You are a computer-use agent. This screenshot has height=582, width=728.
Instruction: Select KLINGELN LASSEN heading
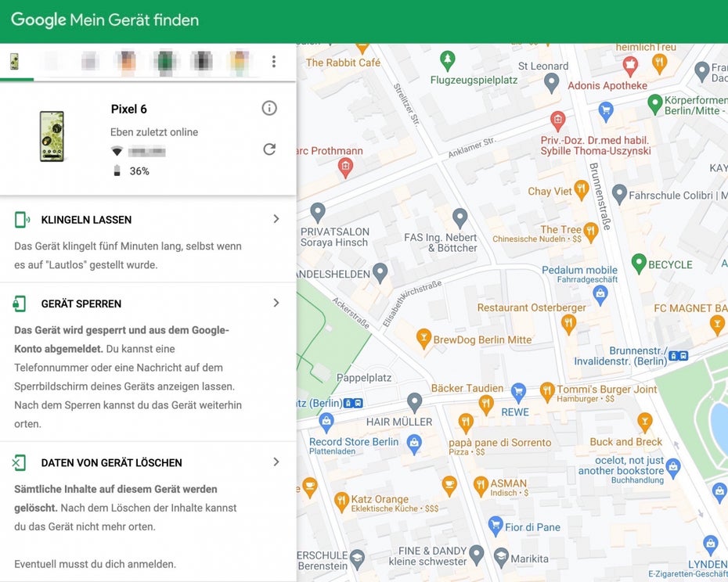coord(86,220)
